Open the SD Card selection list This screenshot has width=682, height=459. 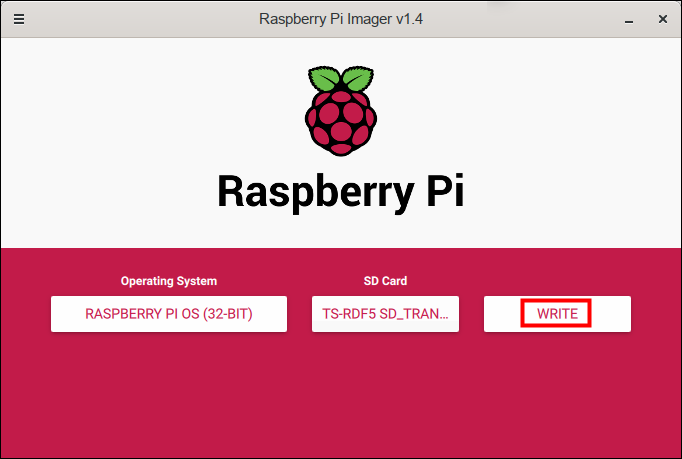point(385,314)
